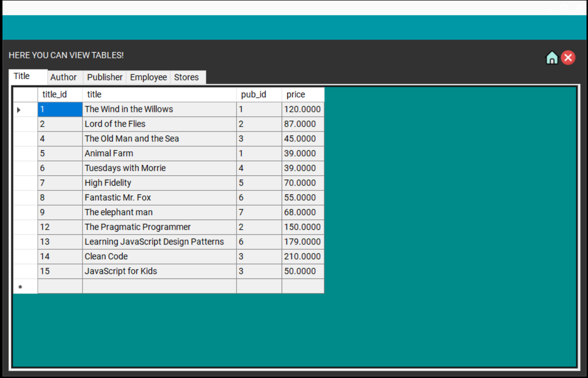Viewport: 588px width, 378px height.
Task: Switch to the Author tab
Action: [x=64, y=77]
